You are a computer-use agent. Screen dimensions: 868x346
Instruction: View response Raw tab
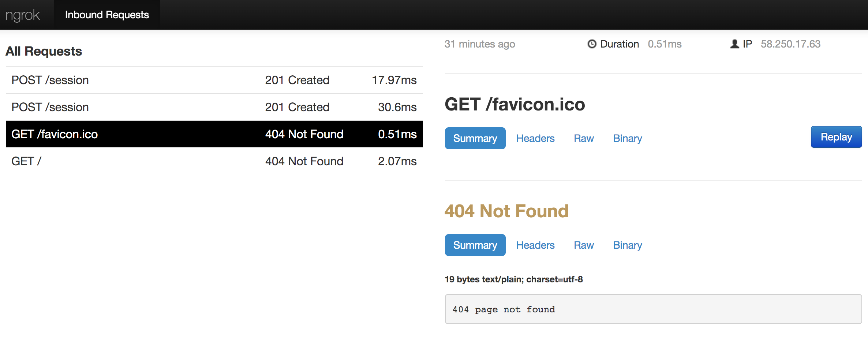(584, 245)
